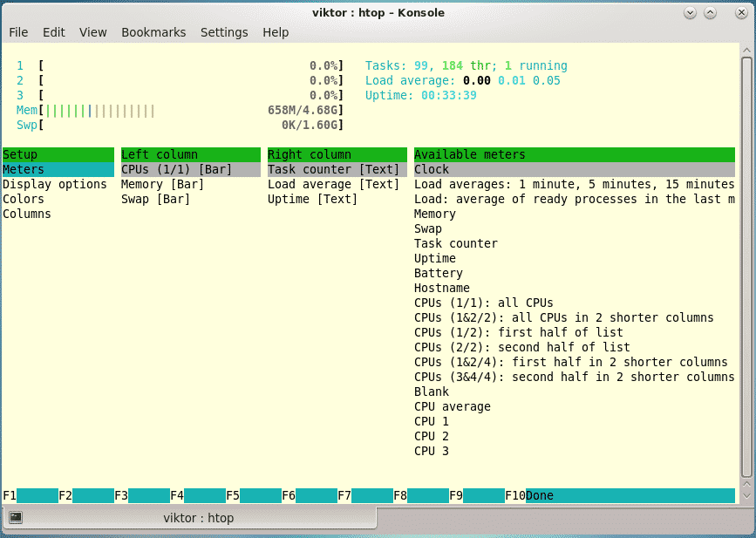The width and height of the screenshot is (756, 538).
Task: Click the terminal icon in the tab bar
Action: pyautogui.click(x=16, y=517)
